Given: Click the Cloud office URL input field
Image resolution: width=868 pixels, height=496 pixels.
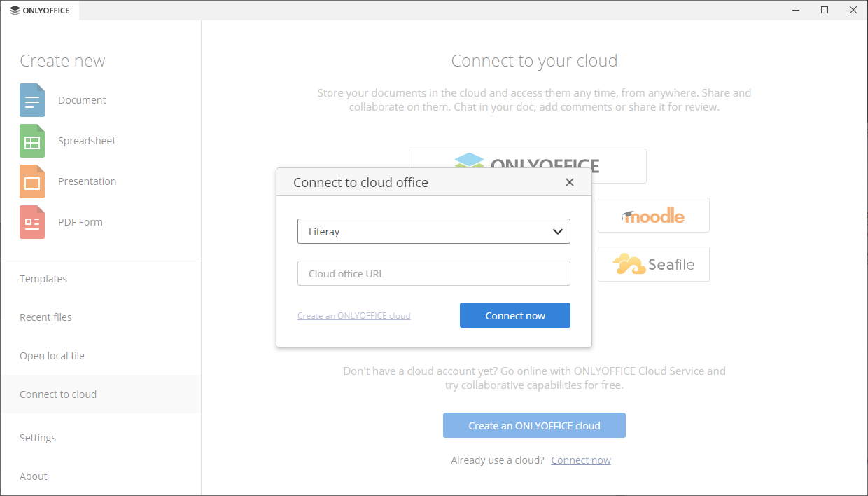Looking at the screenshot, I should [434, 273].
